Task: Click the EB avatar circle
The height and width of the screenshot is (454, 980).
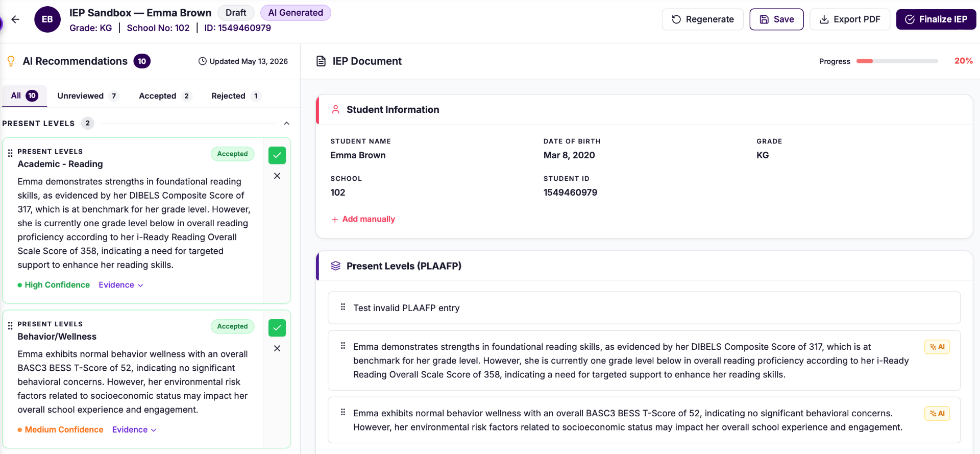Action: 47,19
